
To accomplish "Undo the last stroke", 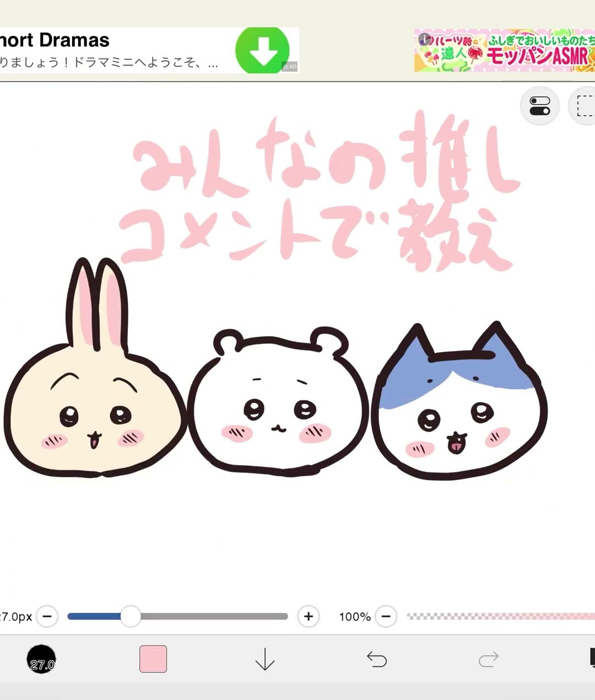I will [377, 659].
